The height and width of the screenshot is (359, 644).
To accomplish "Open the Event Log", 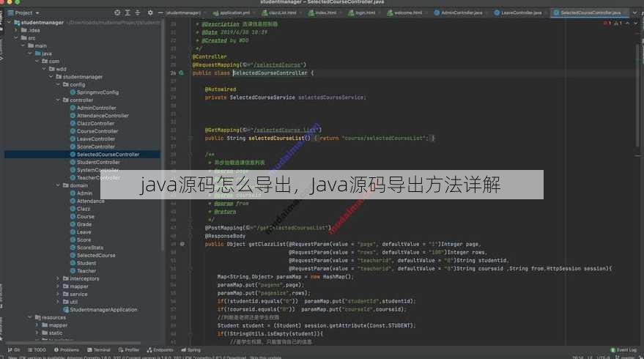I will click(x=623, y=350).
